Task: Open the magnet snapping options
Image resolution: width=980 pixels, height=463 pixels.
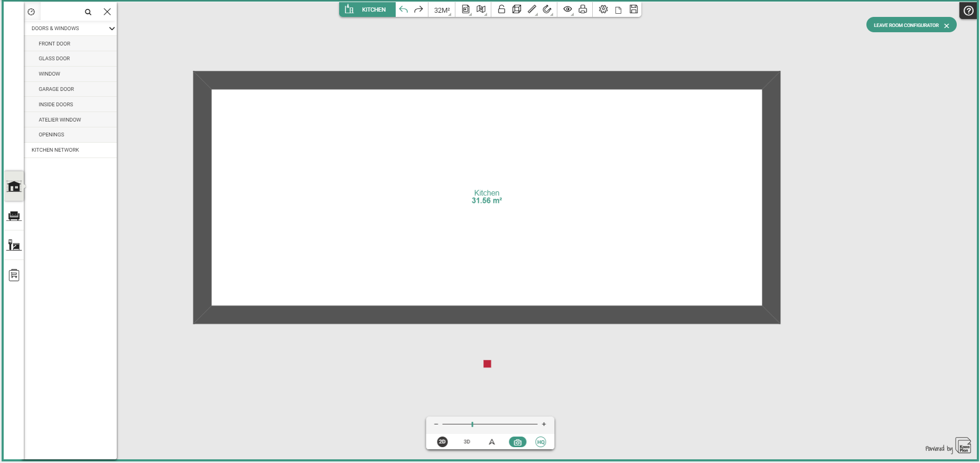Action: pos(547,10)
